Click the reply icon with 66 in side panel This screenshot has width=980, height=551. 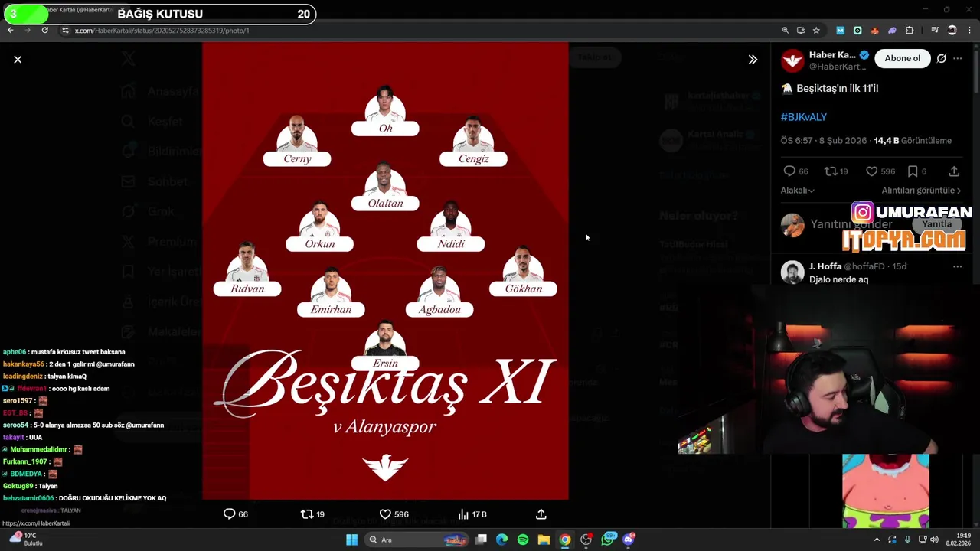click(x=789, y=171)
